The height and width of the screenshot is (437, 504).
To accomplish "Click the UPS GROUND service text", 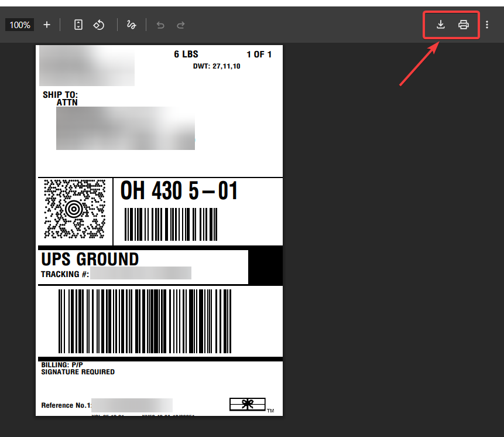I will point(90,260).
